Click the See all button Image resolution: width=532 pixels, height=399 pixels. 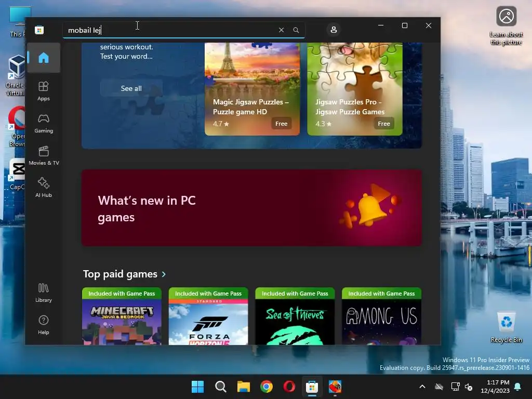pos(131,88)
